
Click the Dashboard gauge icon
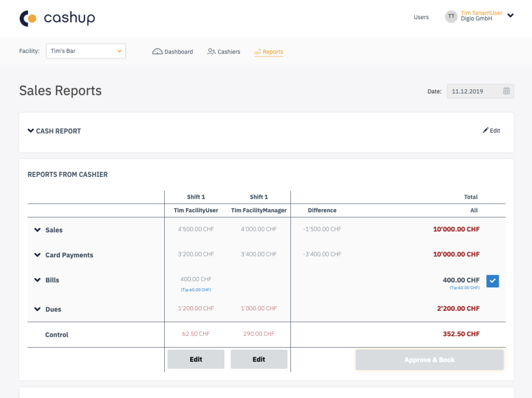coord(157,51)
